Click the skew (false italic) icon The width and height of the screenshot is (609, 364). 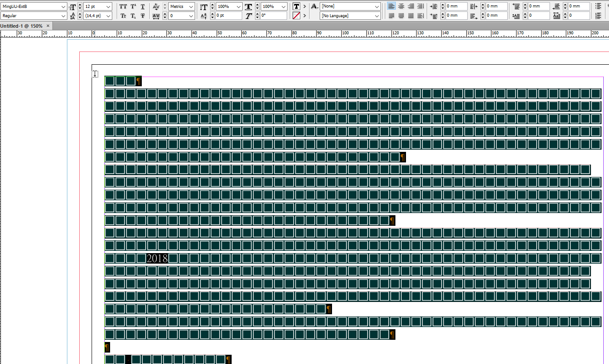coord(248,16)
